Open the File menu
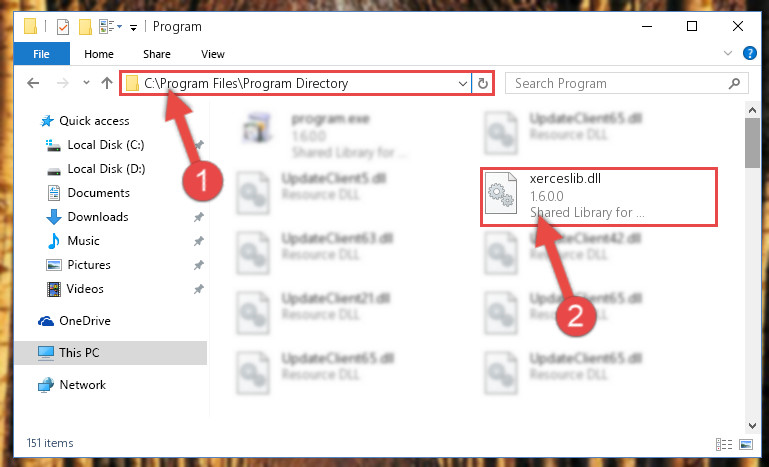This screenshot has height=467, width=769. (x=42, y=54)
